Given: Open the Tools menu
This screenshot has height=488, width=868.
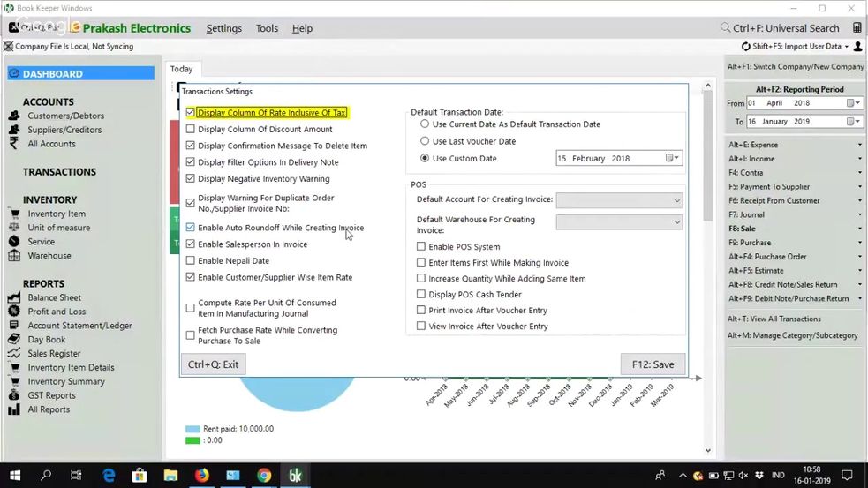Looking at the screenshot, I should pyautogui.click(x=267, y=28).
